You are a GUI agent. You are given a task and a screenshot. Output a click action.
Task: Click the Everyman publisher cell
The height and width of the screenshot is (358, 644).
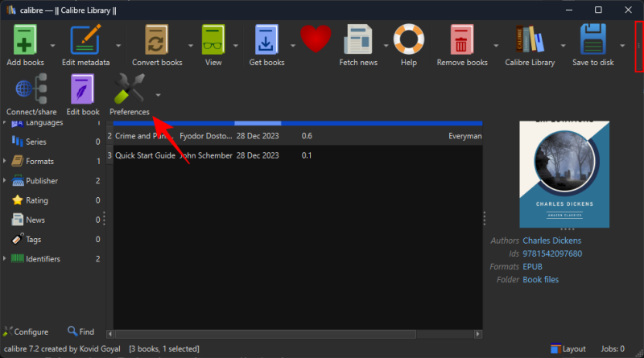click(465, 136)
